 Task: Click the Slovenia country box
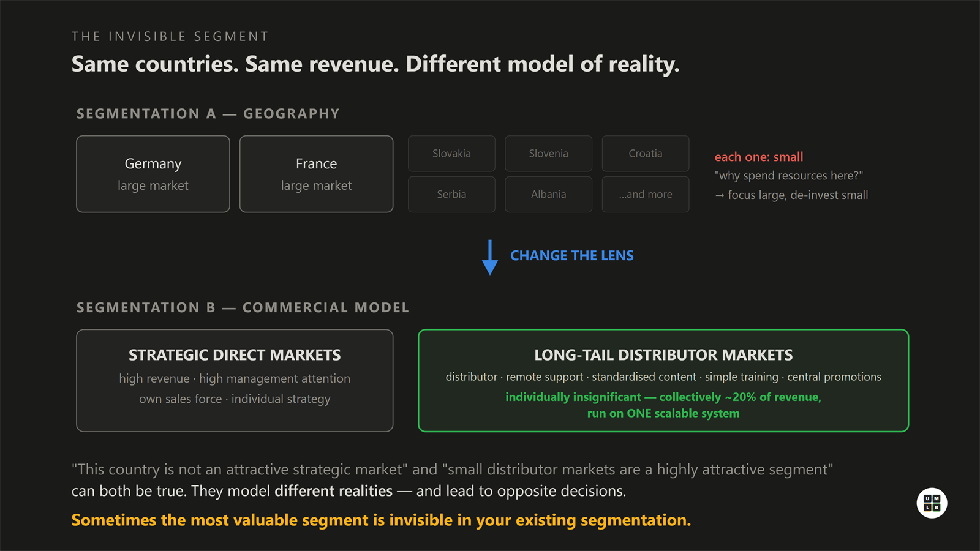548,154
